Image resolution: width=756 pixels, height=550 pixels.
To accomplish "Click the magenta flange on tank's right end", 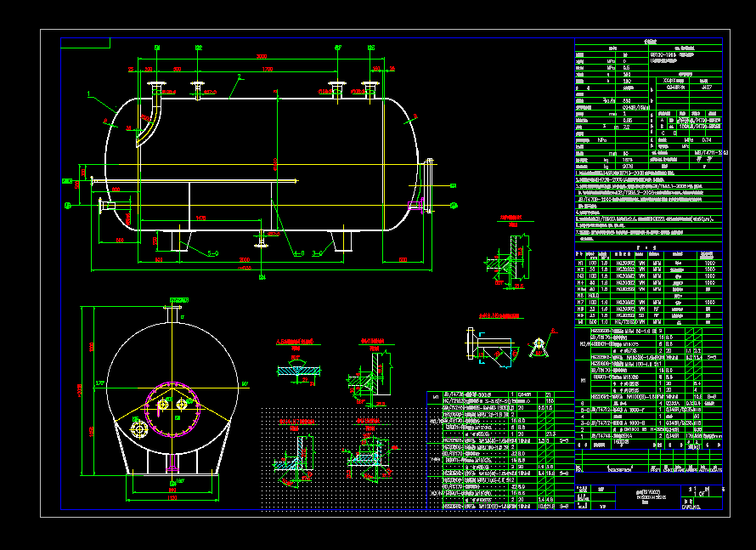I will [414, 206].
